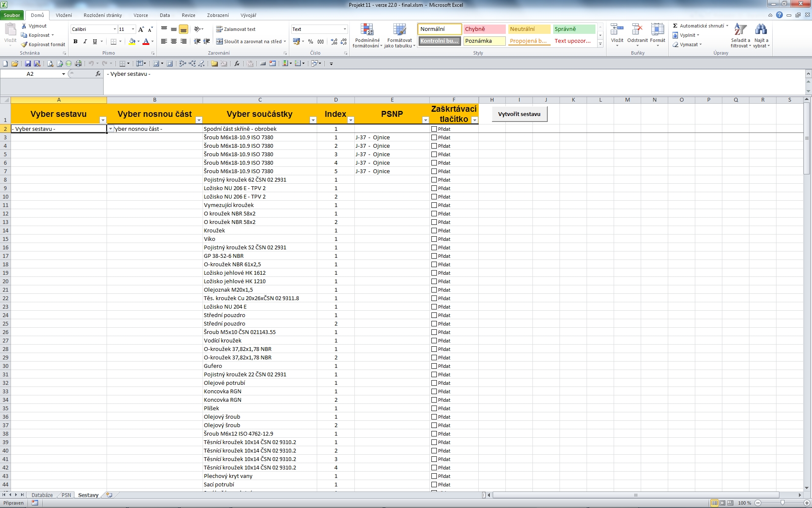
Task: Click the Vytvořit sestavu button
Action: tap(519, 113)
